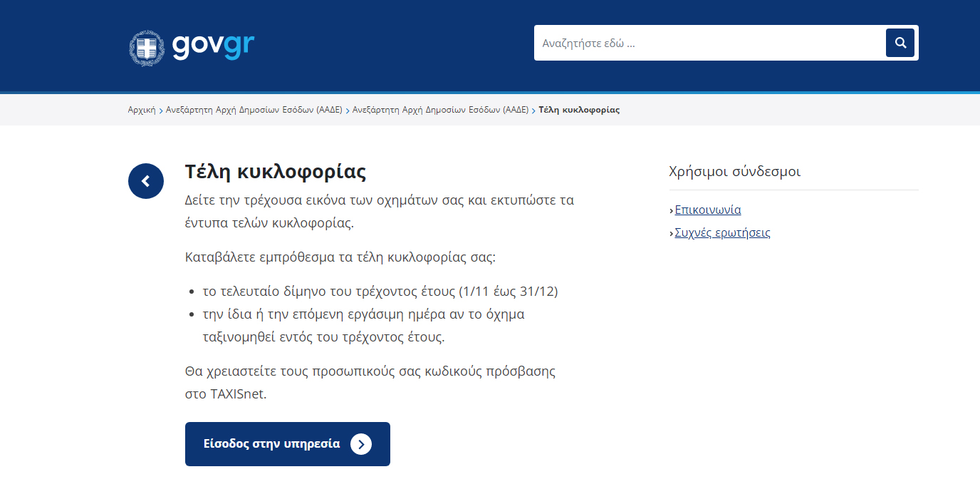The height and width of the screenshot is (504, 980).
Task: Open the Αρχική breadcrumb link
Action: click(x=142, y=110)
